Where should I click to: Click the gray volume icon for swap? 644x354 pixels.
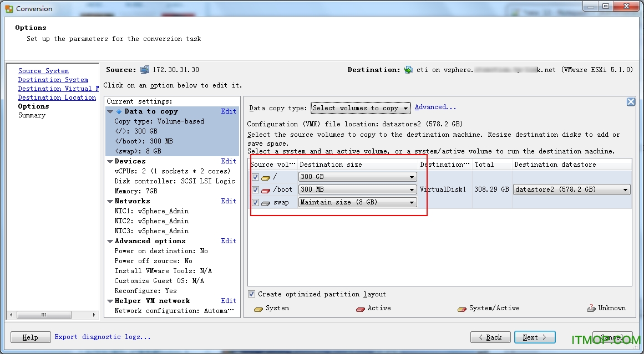(x=266, y=203)
